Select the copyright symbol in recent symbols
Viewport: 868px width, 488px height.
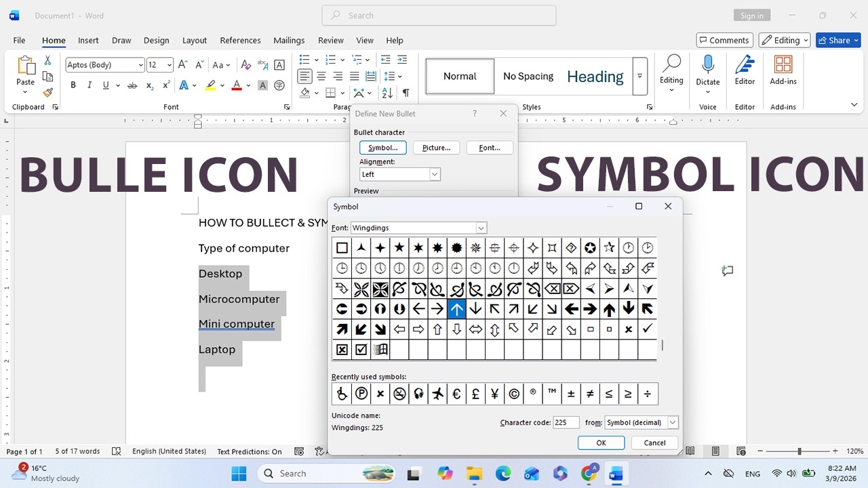[x=514, y=394]
